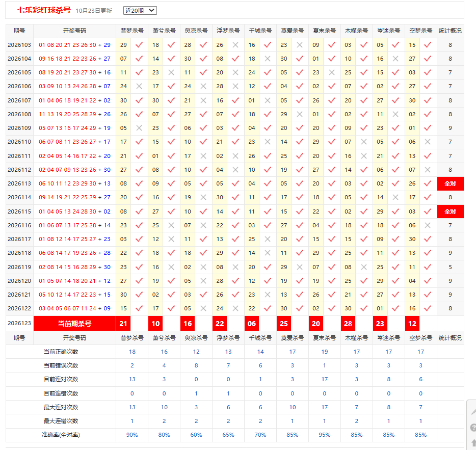Screen dimensions: 476x450
Task: Click period number 2026123
Action: coord(19,324)
